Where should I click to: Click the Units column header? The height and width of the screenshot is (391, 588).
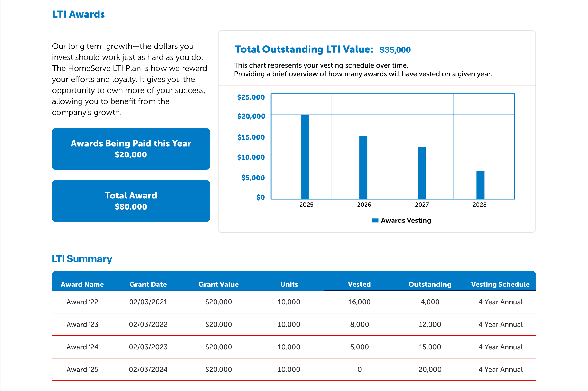tap(289, 284)
